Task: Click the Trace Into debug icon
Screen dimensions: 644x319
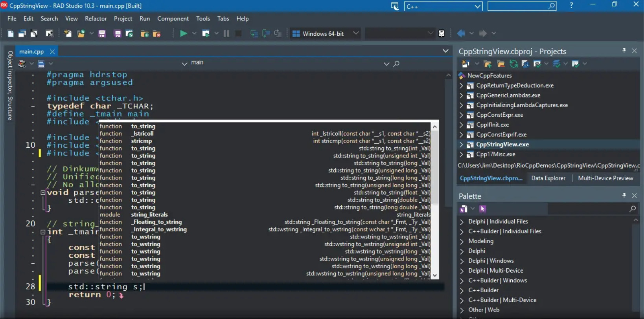Action: point(254,33)
